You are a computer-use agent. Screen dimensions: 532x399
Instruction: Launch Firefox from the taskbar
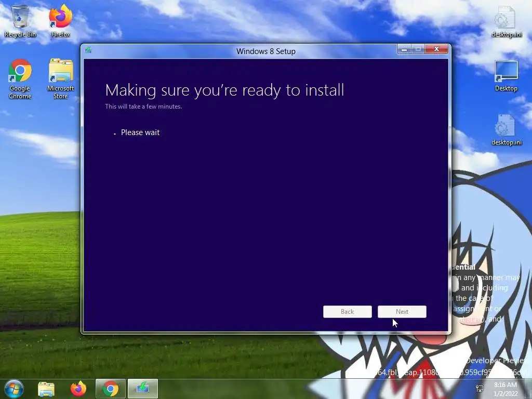pyautogui.click(x=78, y=389)
